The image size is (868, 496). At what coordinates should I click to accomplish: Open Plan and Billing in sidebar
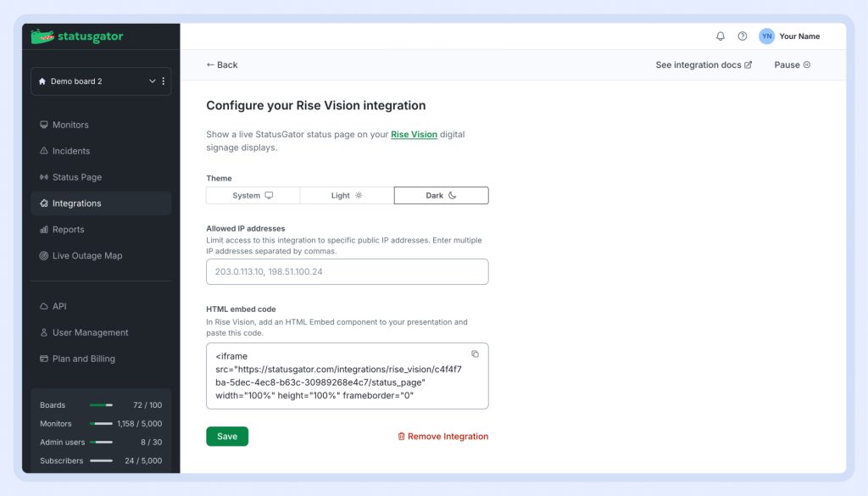101,359
